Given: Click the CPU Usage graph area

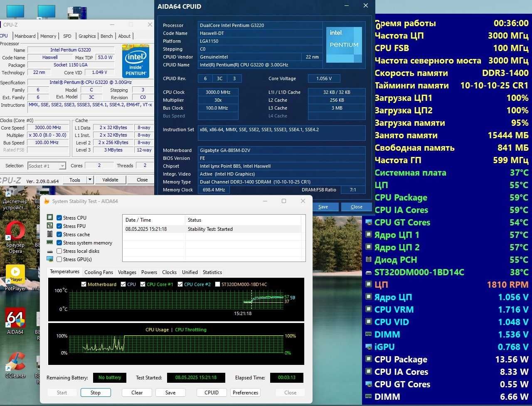Looking at the screenshot, I should 176,344.
